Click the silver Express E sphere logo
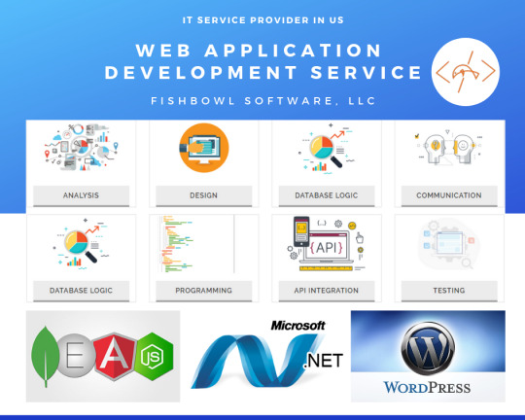 pyautogui.click(x=75, y=356)
